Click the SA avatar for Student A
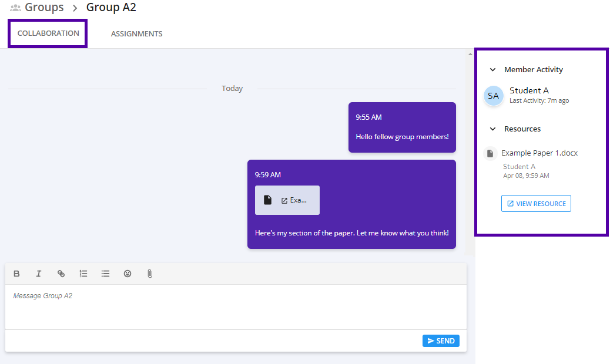Screen dimensions: 610x364 pyautogui.click(x=493, y=96)
